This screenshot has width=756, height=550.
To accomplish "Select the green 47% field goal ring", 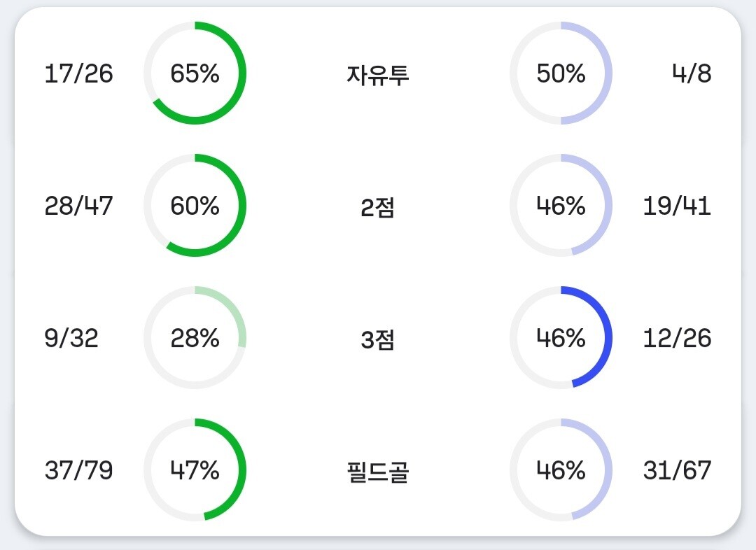I will pos(195,470).
